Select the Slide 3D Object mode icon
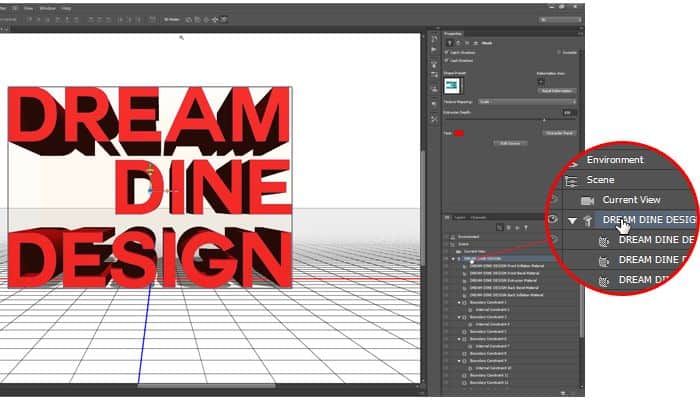700x400 pixels. (215, 20)
